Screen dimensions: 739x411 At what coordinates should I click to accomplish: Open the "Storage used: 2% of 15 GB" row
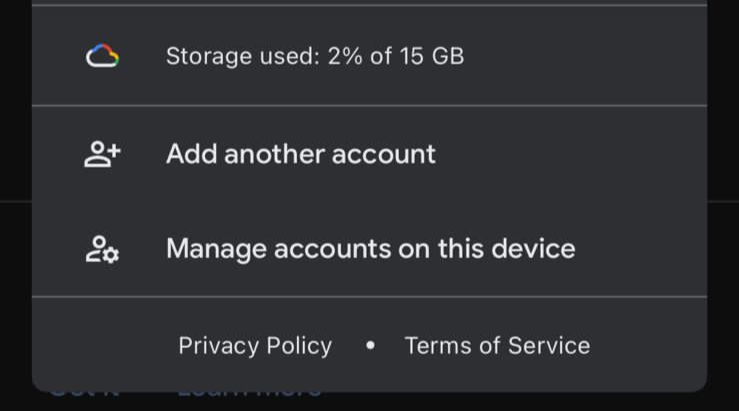370,56
